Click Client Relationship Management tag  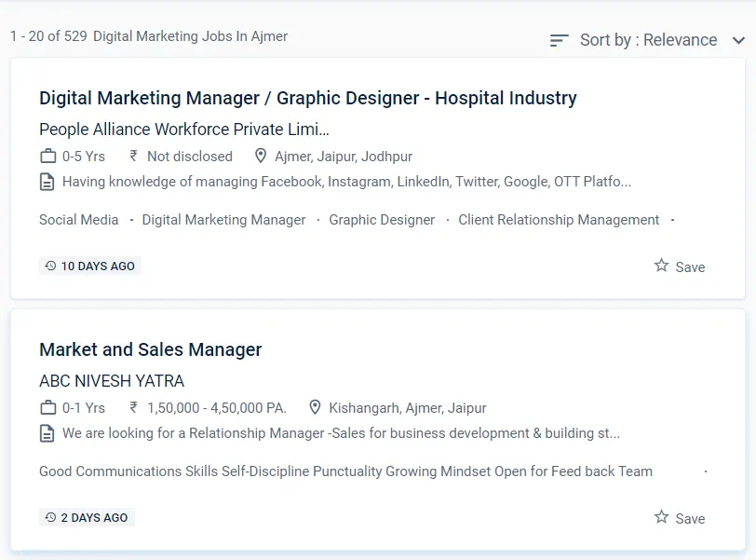(559, 220)
